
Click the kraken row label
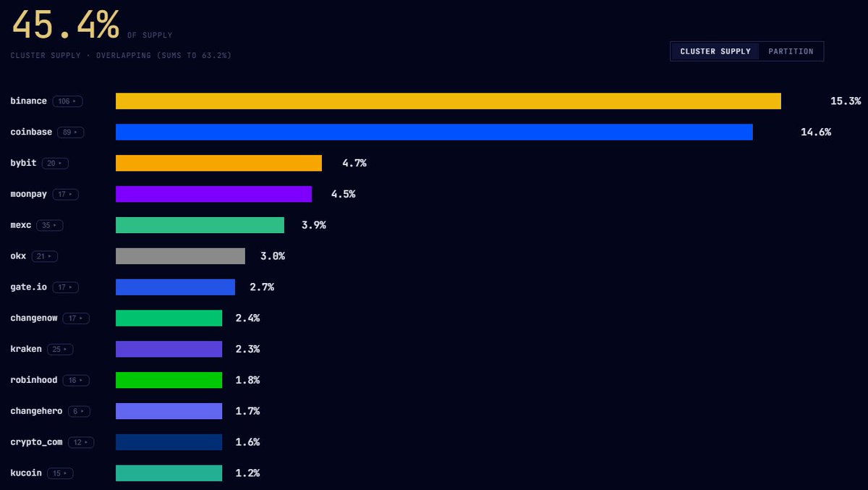coord(26,350)
